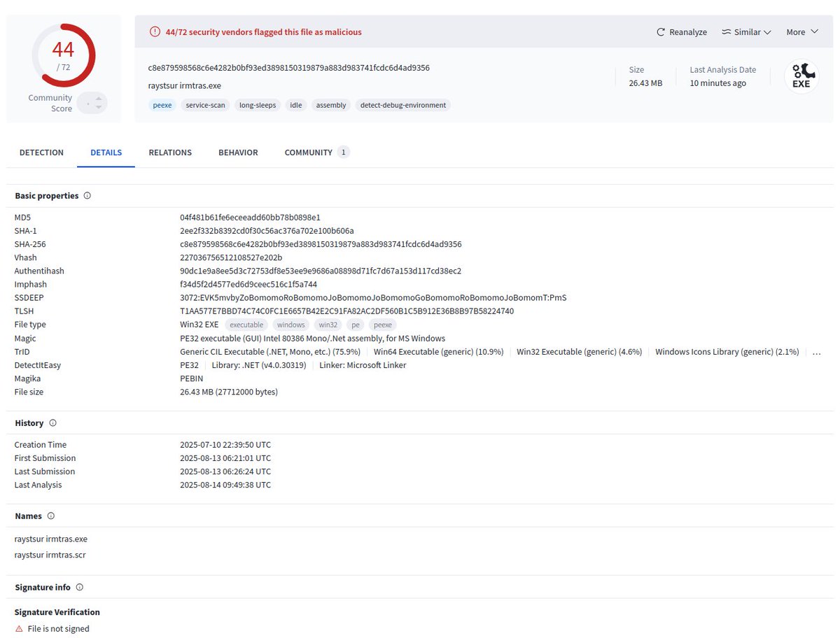
Task: Select the SHA-1 hash value
Action: [267, 231]
